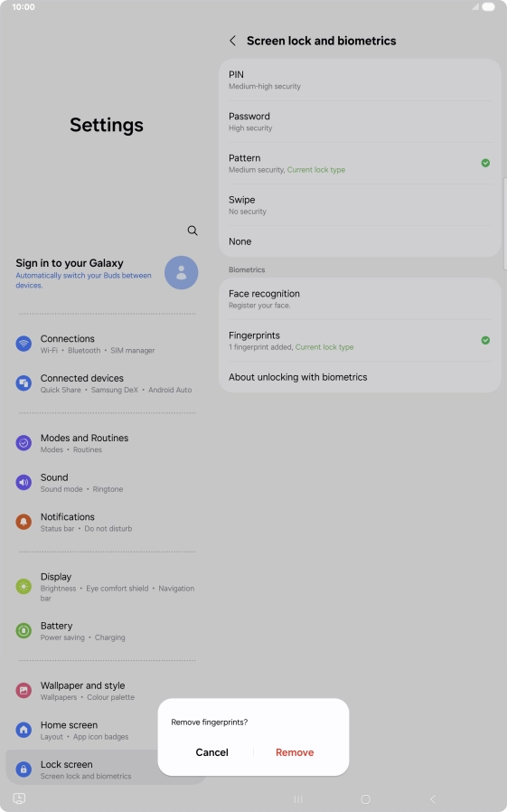Tap the Modes and Routines icon
This screenshot has width=507, height=812.
[23, 443]
